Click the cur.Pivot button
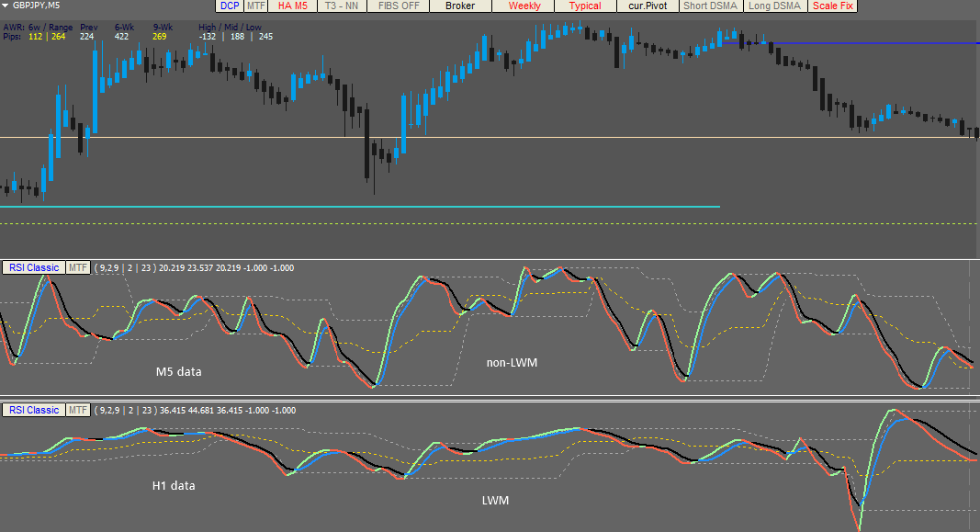980x532 pixels. click(648, 6)
